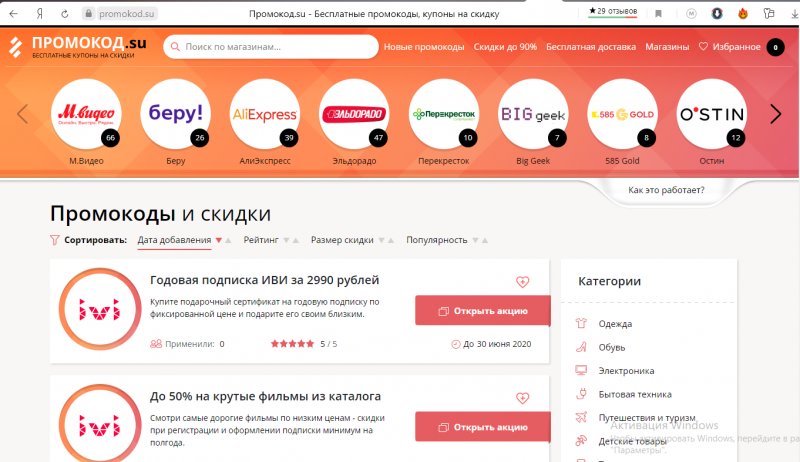This screenshot has height=462, width=800.
Task: Sort Дата добавления descending arrow
Action: (x=219, y=240)
